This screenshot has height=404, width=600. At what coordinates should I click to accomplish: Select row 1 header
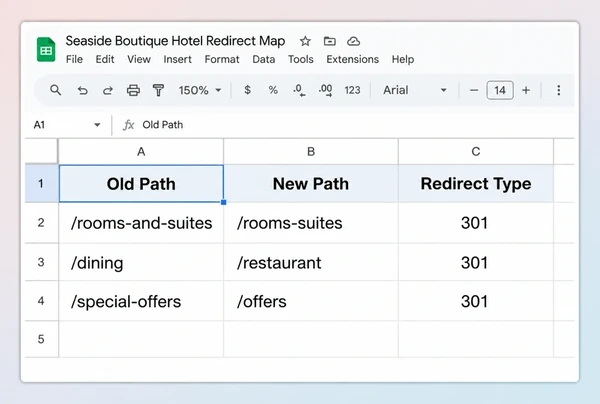click(41, 184)
